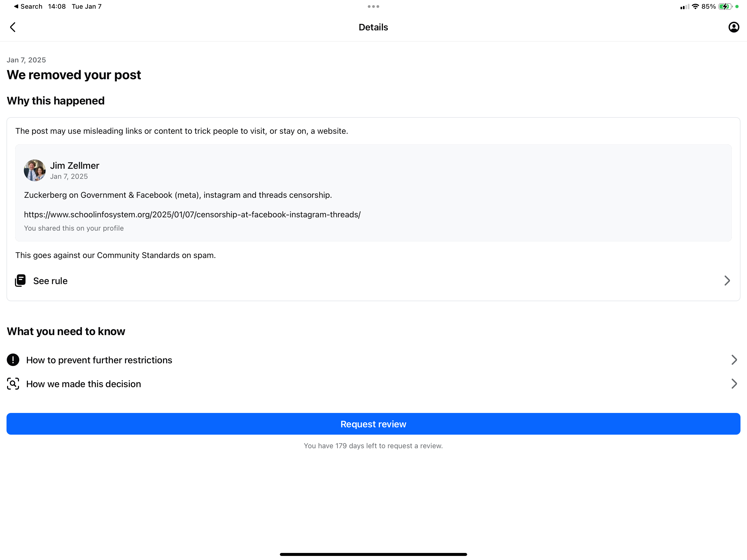Image resolution: width=747 pixels, height=560 pixels.
Task: Open the schoolinfosystem.org post link
Action: click(x=192, y=215)
